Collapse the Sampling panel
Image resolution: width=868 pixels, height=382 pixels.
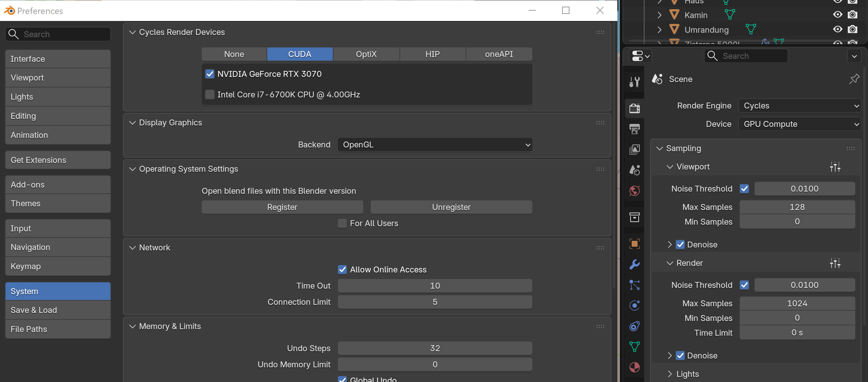click(x=660, y=149)
